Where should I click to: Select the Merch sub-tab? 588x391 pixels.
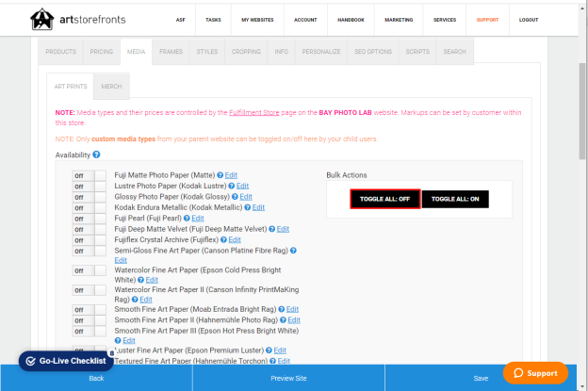pos(111,87)
